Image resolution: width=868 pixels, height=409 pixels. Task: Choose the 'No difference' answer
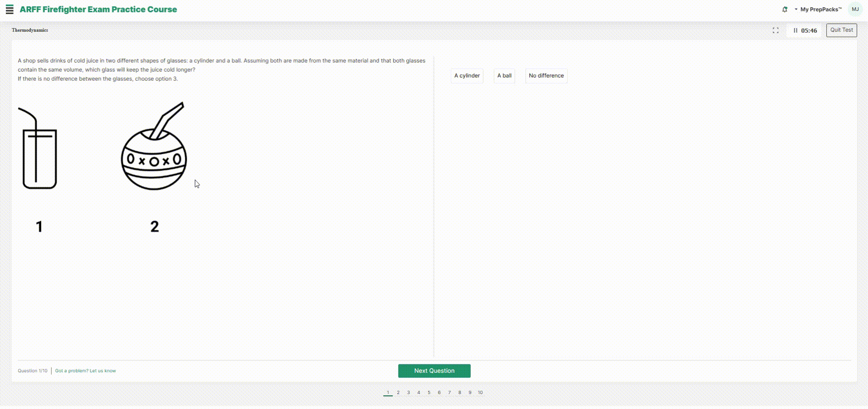546,76
